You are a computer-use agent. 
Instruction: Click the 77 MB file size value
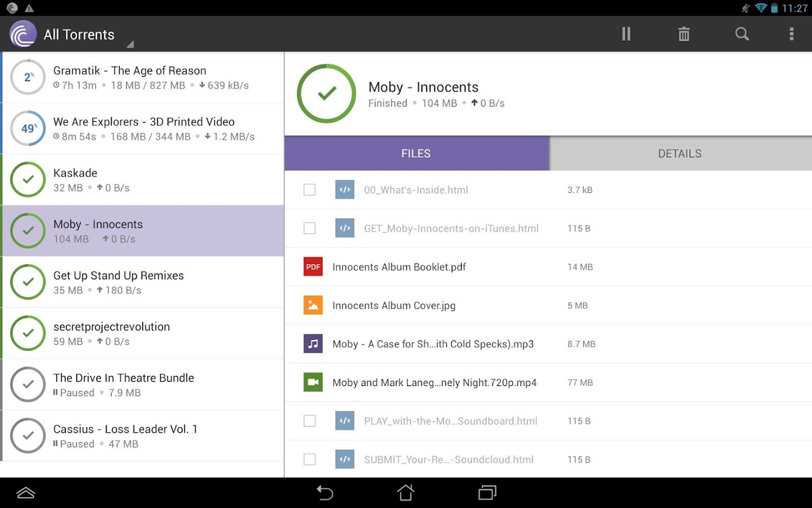point(580,383)
